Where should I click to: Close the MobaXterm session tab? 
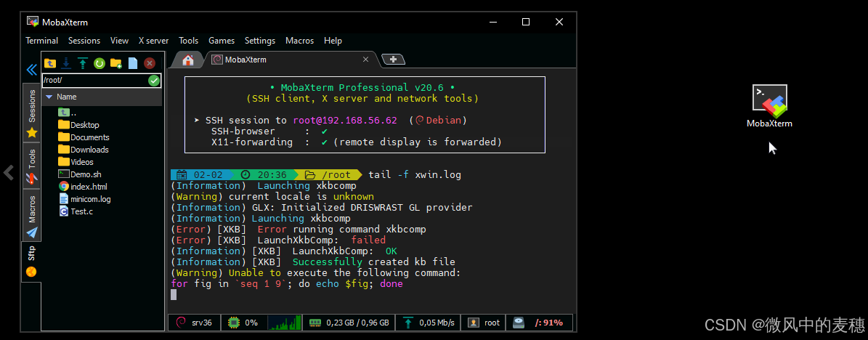365,60
